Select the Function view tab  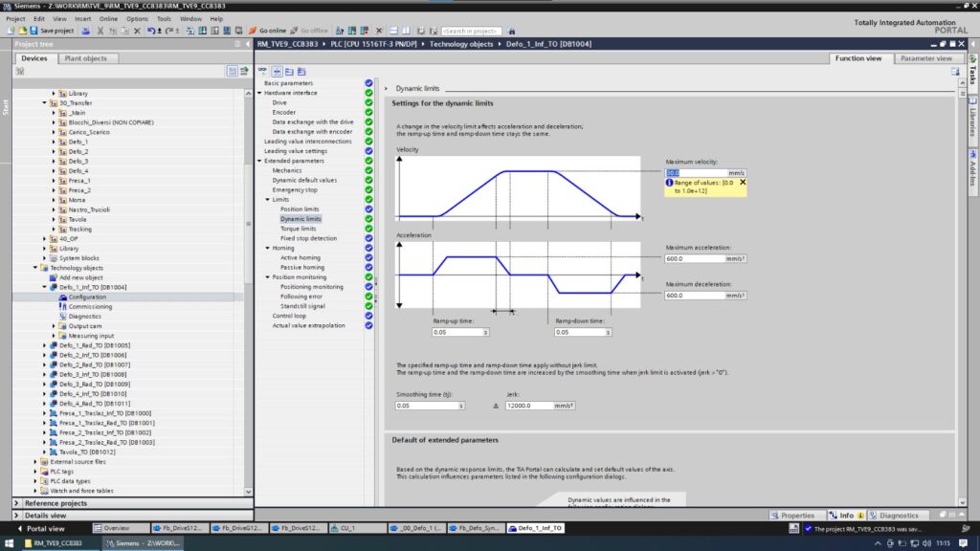pyautogui.click(x=858, y=58)
